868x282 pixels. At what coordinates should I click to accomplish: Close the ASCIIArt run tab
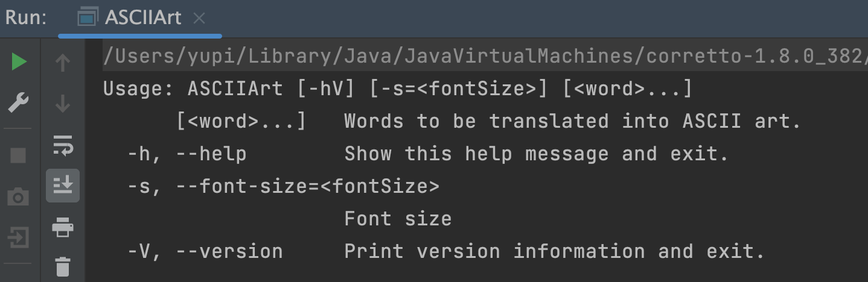point(199,19)
